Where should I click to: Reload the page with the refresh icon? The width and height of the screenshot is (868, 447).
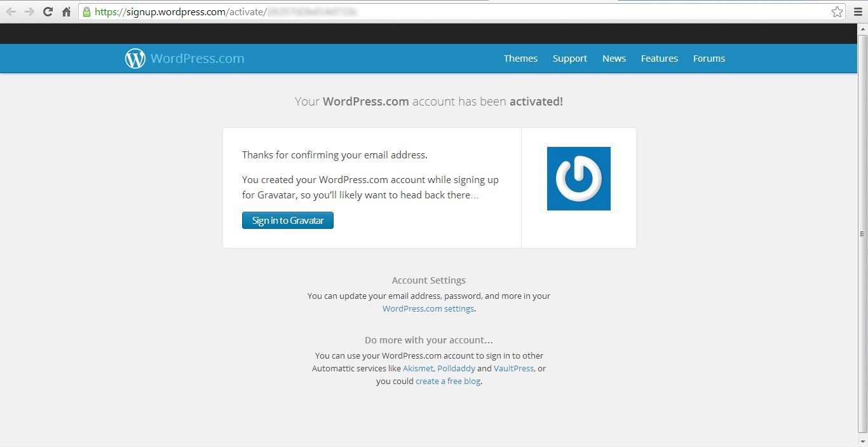click(x=48, y=11)
